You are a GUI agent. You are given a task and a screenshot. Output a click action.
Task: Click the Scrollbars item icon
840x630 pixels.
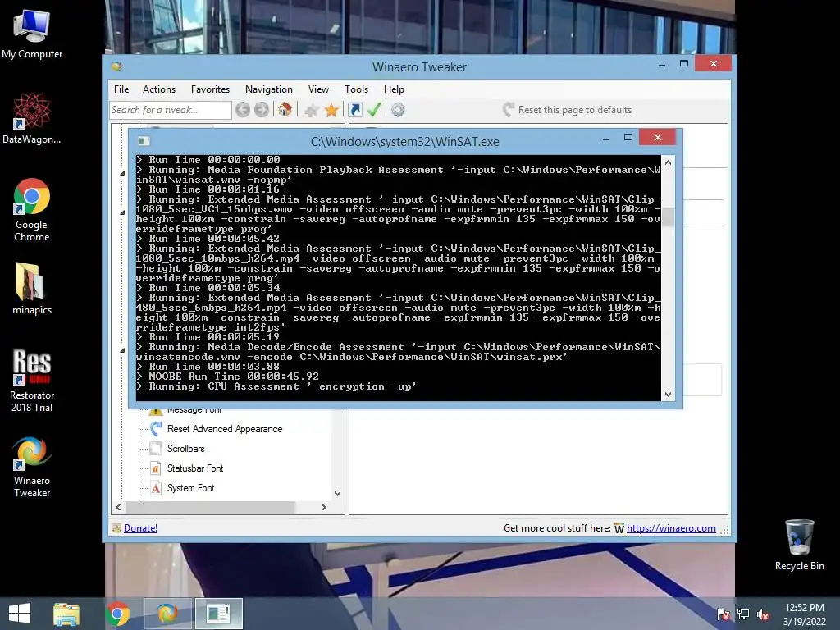(156, 449)
